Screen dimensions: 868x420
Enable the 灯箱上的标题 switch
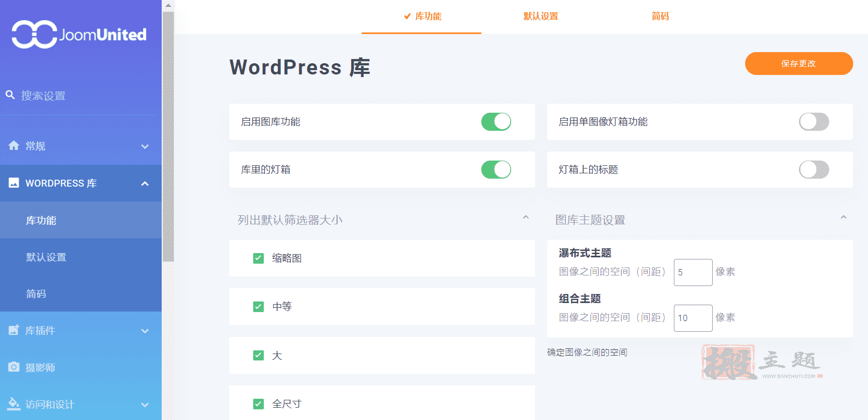click(814, 170)
